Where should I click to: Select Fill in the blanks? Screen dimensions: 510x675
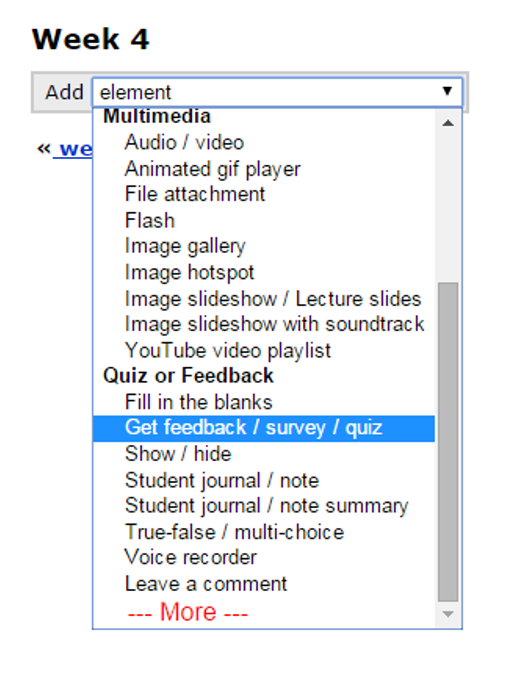(264, 402)
